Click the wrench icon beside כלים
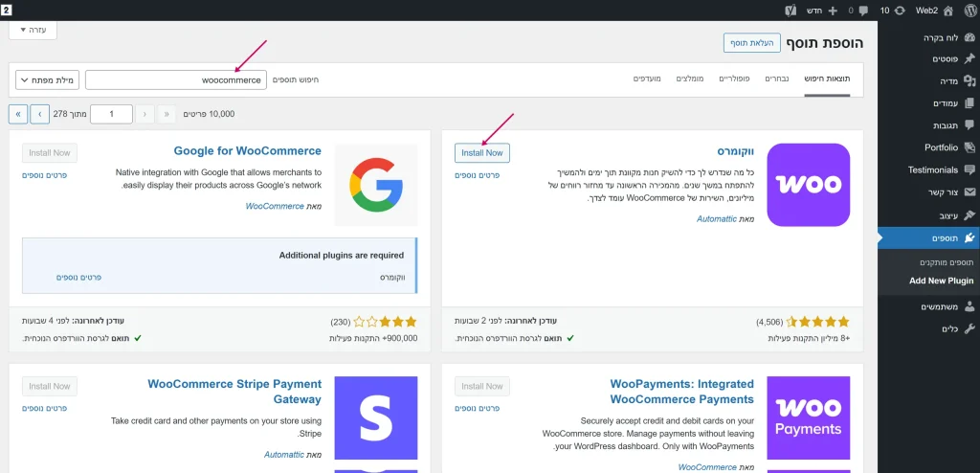Viewport: 980px width, 473px height. coord(969,328)
